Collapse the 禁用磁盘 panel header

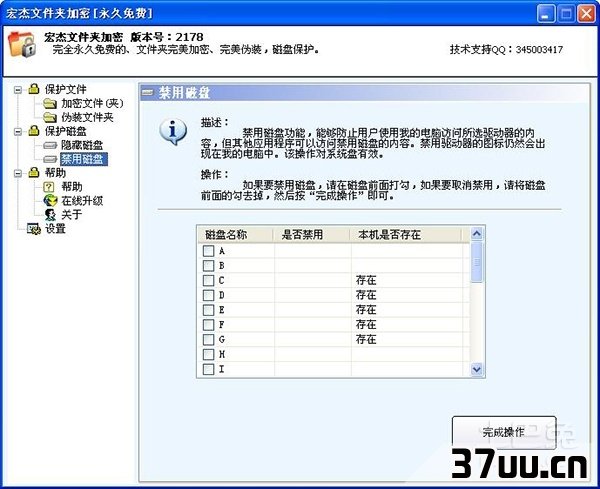147,93
